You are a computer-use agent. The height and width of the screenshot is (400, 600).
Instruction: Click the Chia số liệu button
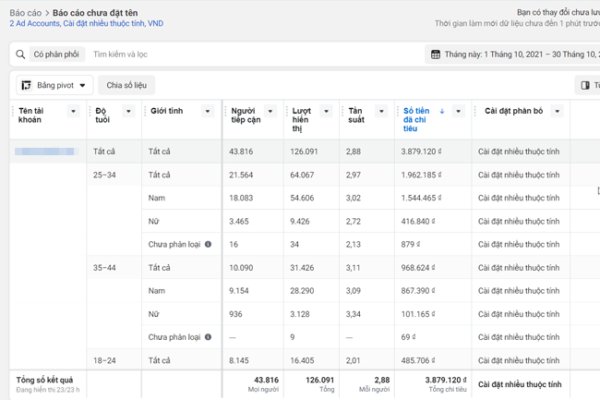tap(126, 86)
